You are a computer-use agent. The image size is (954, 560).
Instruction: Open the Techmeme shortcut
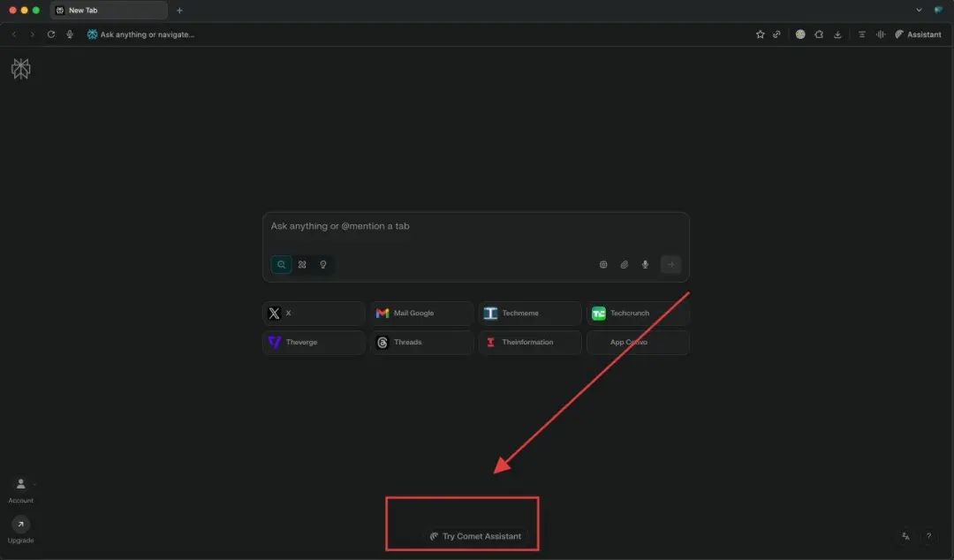pyautogui.click(x=530, y=314)
